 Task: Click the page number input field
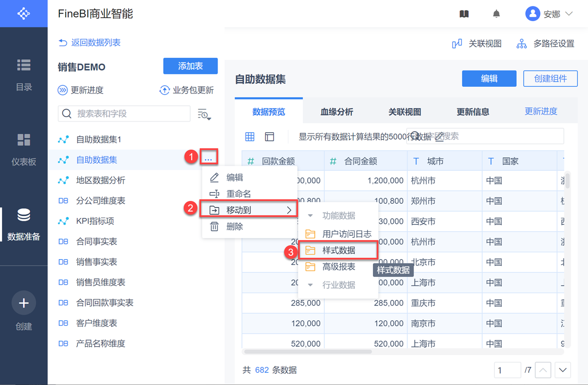(x=507, y=370)
